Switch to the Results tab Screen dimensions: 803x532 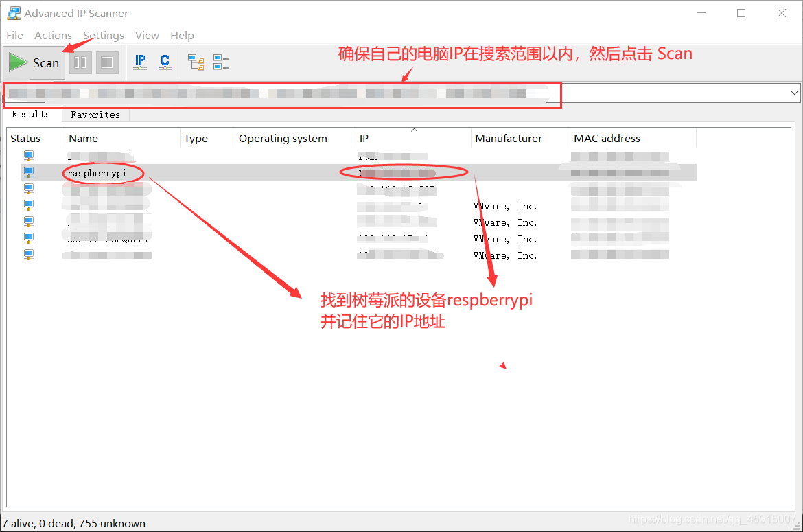coord(32,114)
